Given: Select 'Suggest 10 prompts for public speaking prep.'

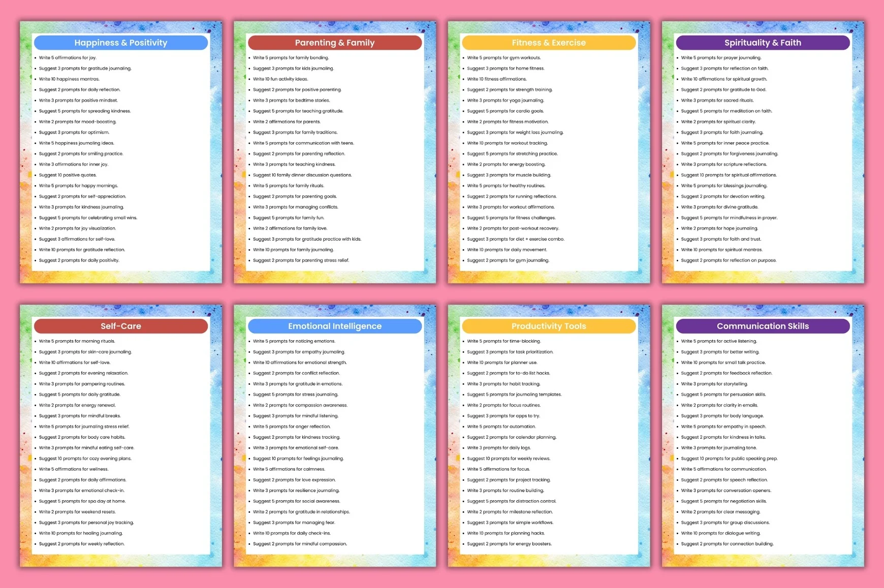Looking at the screenshot, I should 729,459.
